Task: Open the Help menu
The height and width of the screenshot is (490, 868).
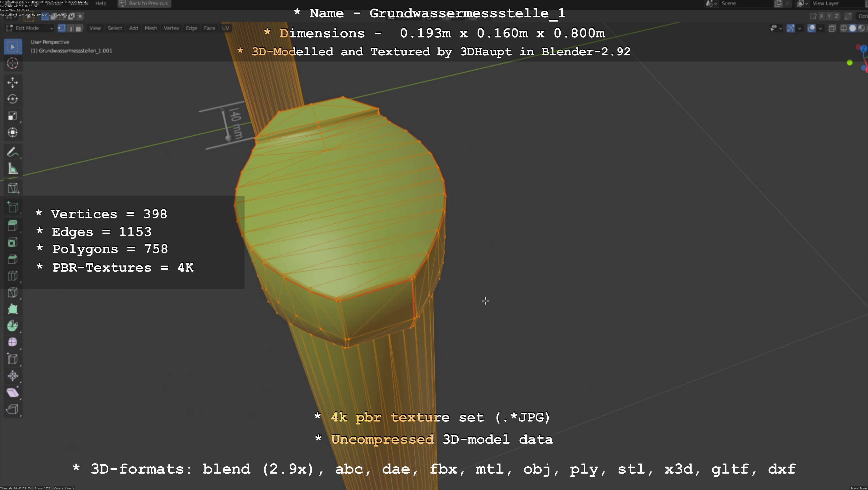Action: (101, 3)
